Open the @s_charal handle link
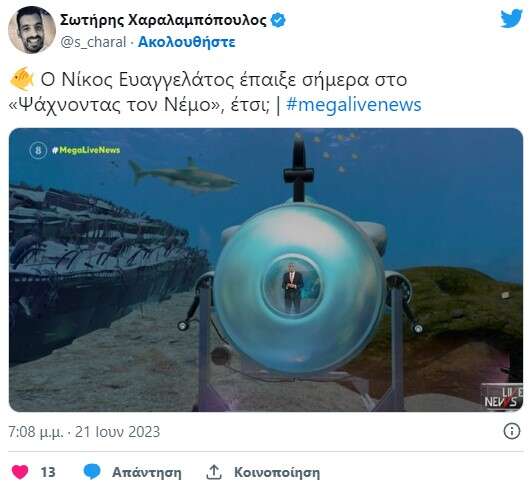 pos(93,42)
